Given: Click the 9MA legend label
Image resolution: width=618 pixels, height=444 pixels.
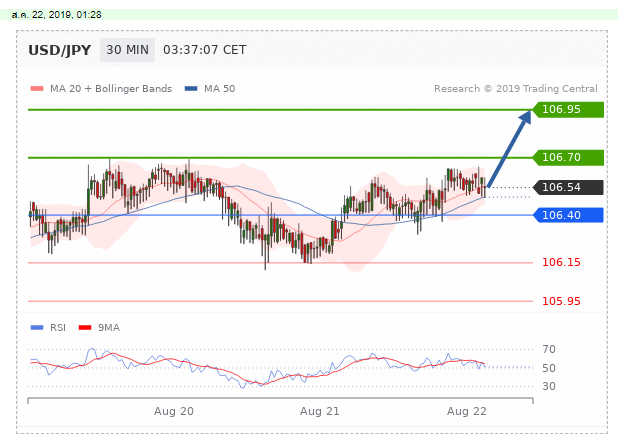Looking at the screenshot, I should 109,327.
